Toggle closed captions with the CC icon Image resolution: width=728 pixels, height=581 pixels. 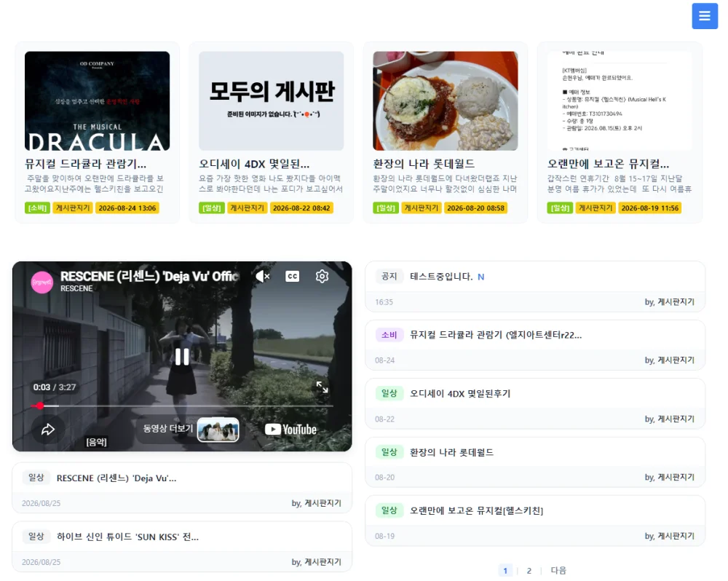coord(292,277)
